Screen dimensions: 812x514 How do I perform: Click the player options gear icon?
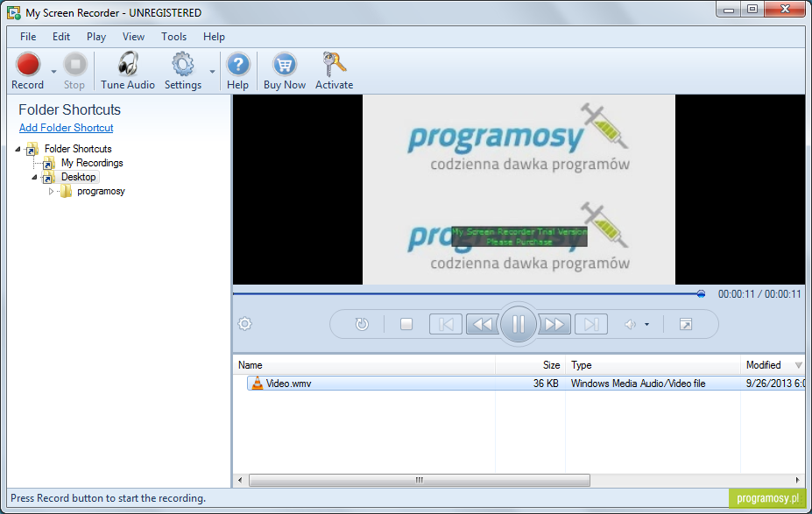click(x=245, y=324)
